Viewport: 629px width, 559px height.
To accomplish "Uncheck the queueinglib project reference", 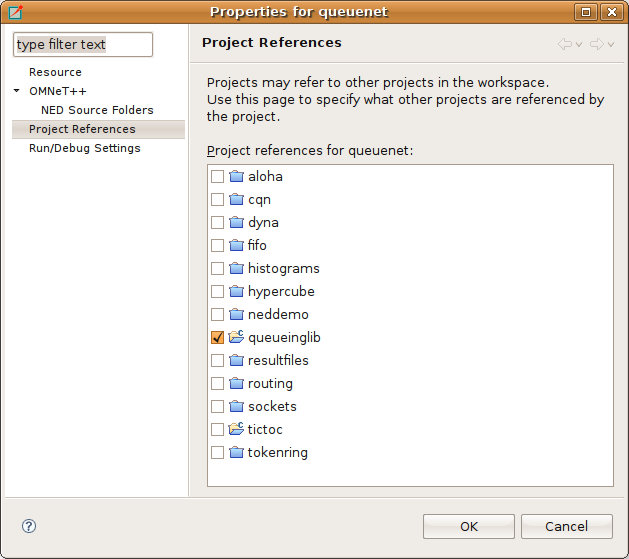I will (217, 337).
